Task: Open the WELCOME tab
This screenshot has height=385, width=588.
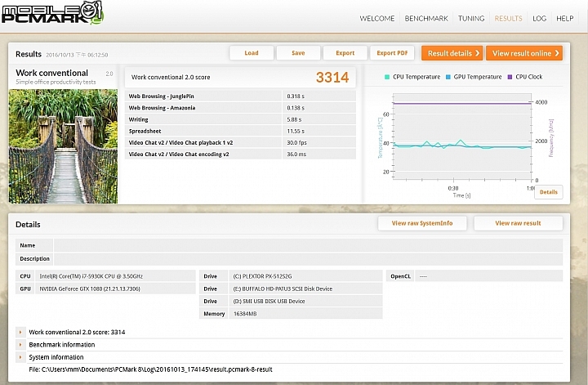Action: pos(376,18)
